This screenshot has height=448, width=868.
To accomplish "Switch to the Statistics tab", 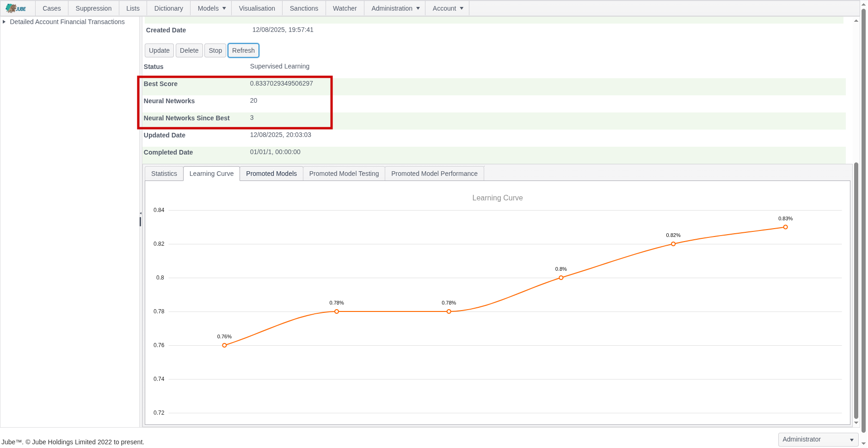I will [x=164, y=174].
